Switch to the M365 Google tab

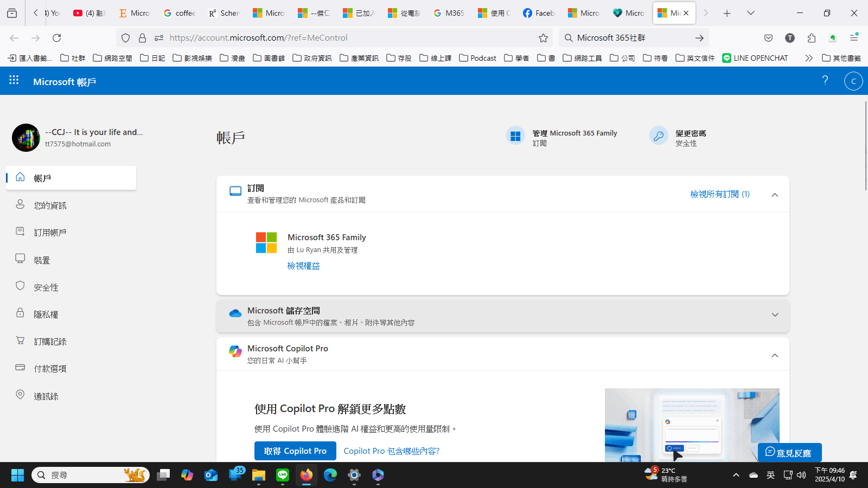(x=449, y=13)
